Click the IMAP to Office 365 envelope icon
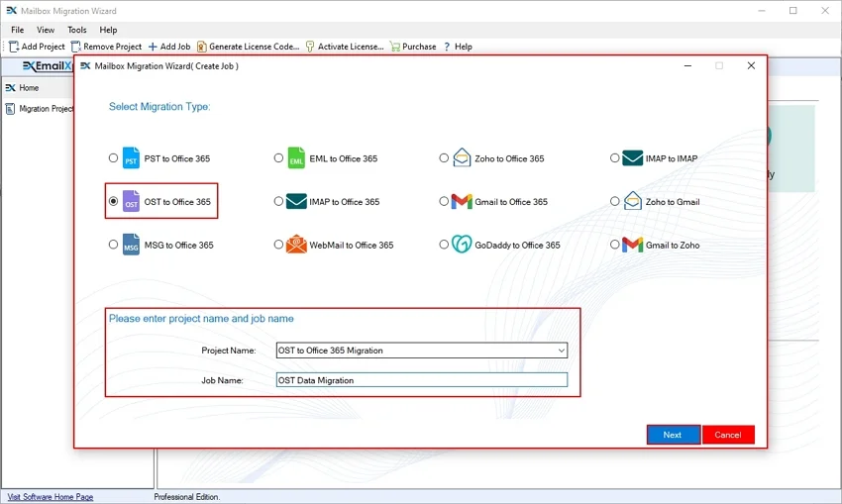The width and height of the screenshot is (842, 504). point(296,201)
